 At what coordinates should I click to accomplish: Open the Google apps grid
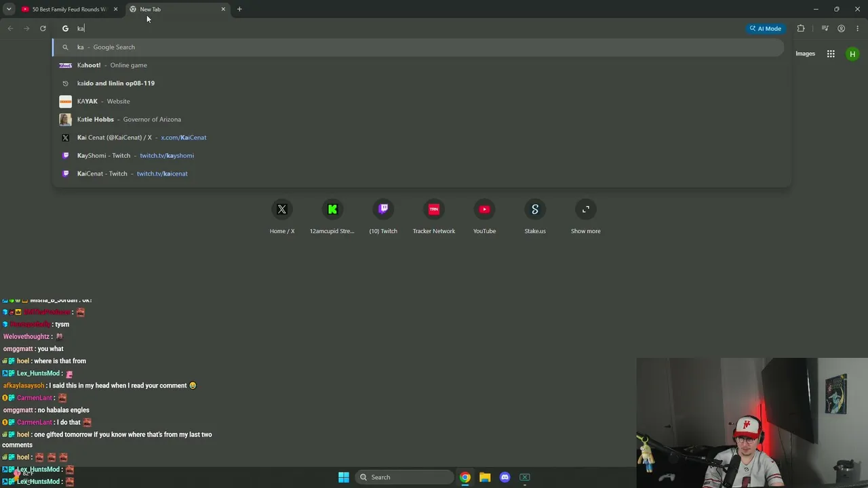pyautogui.click(x=831, y=54)
